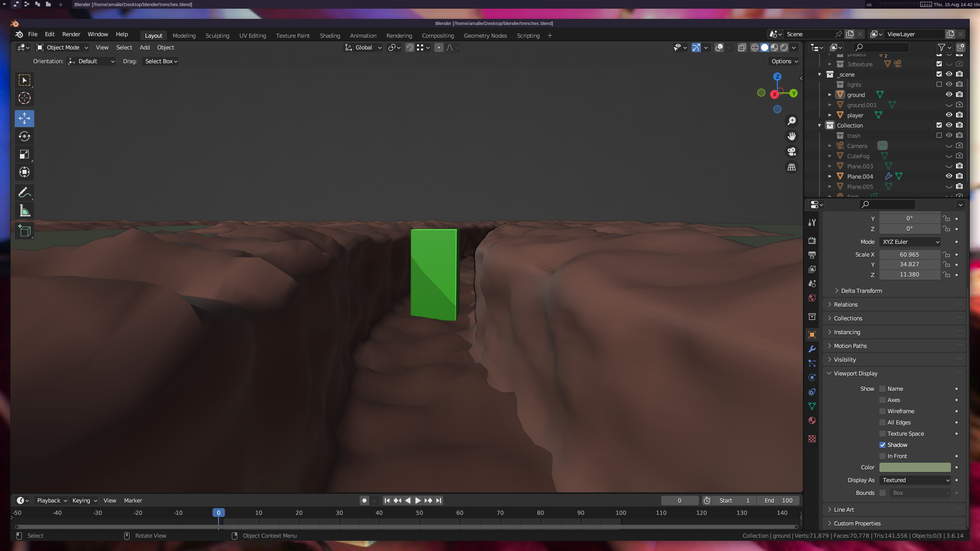The width and height of the screenshot is (980, 551).
Task: Enable the Wireframe display checkbox
Action: click(883, 411)
